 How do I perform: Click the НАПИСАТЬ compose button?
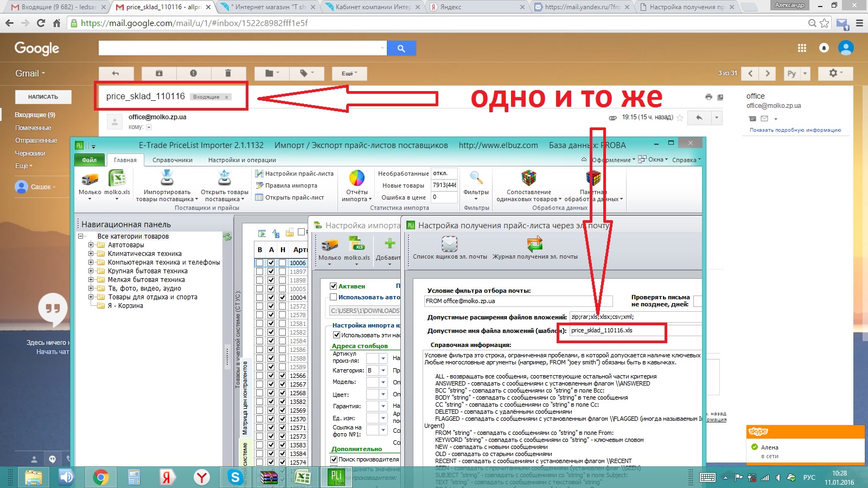click(43, 97)
